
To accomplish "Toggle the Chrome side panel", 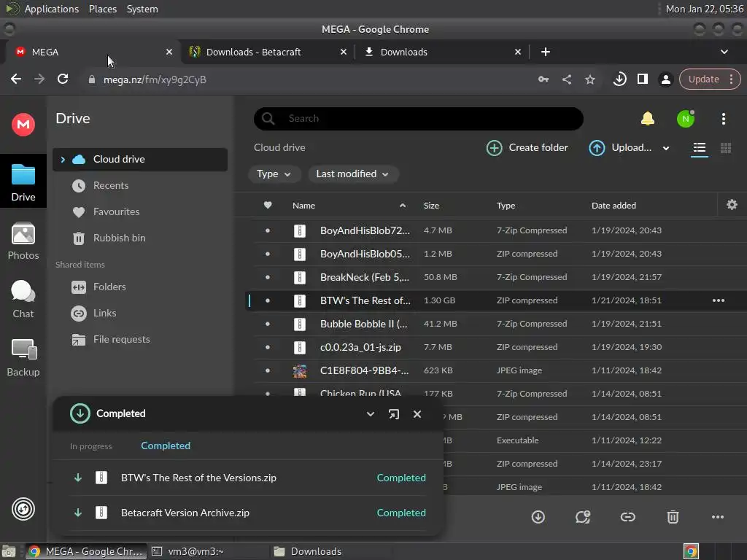I will point(642,79).
